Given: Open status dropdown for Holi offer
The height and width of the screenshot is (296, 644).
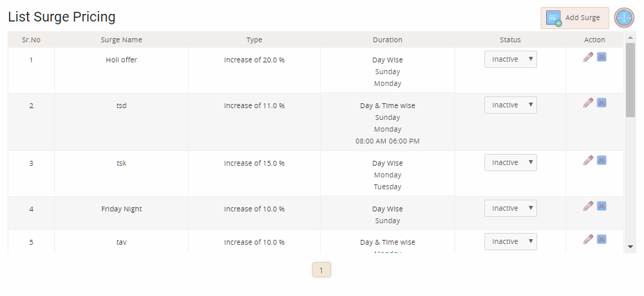Looking at the screenshot, I should tap(511, 59).
